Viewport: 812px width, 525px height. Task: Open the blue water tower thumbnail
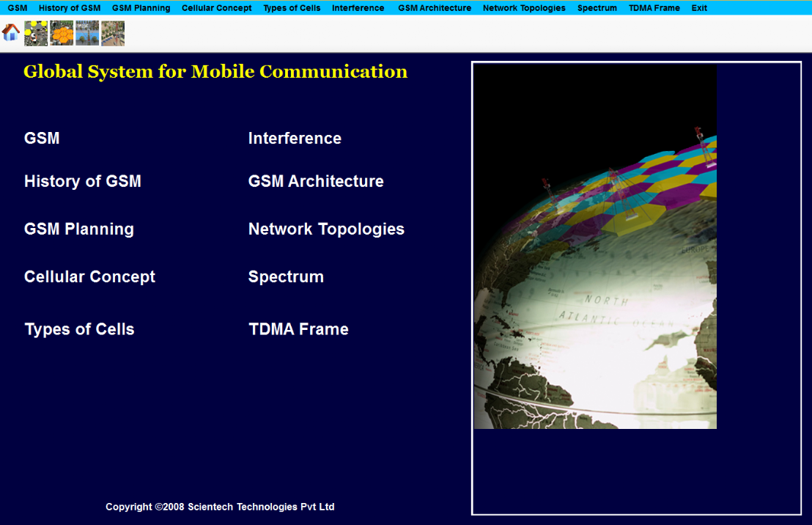[87, 33]
